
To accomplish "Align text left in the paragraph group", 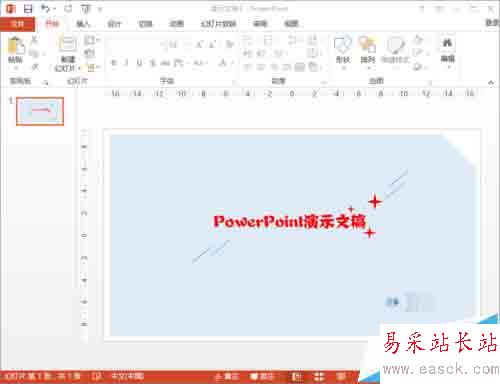I will point(247,67).
